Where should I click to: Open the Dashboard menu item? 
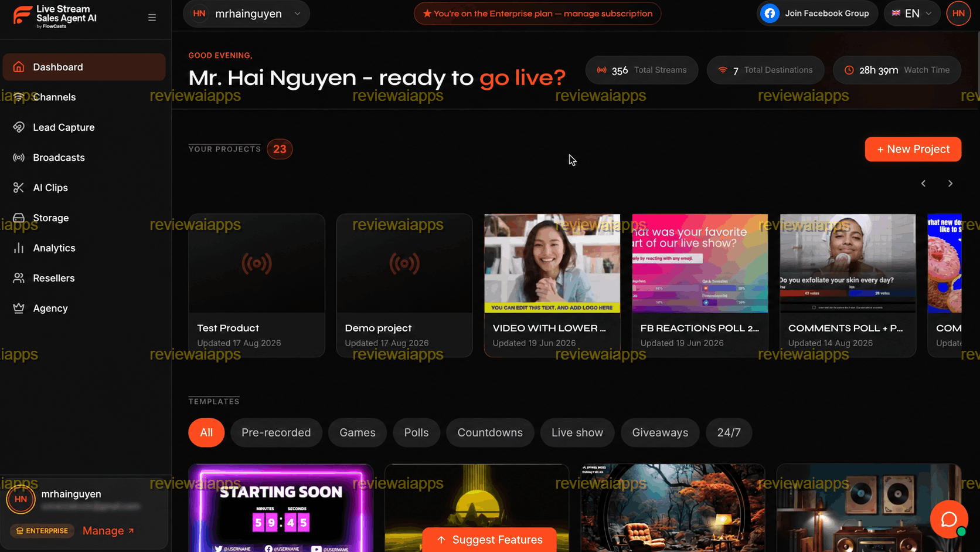(x=84, y=67)
